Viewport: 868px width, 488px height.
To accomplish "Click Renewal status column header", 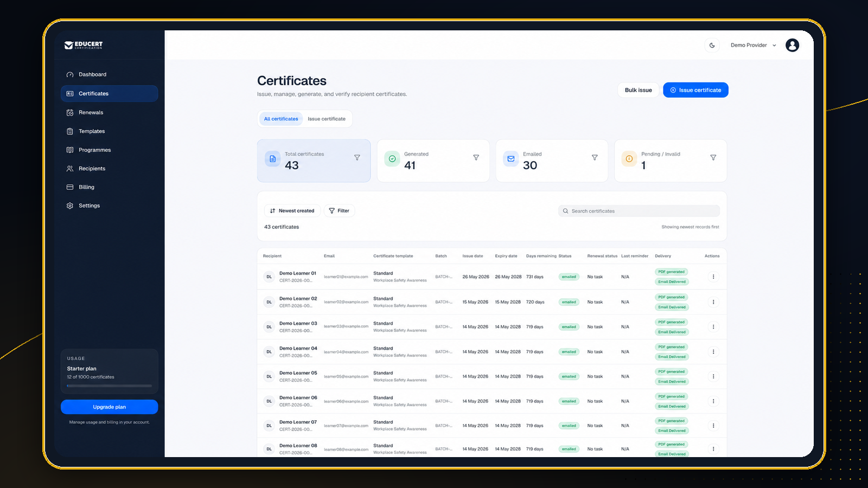I will [602, 256].
